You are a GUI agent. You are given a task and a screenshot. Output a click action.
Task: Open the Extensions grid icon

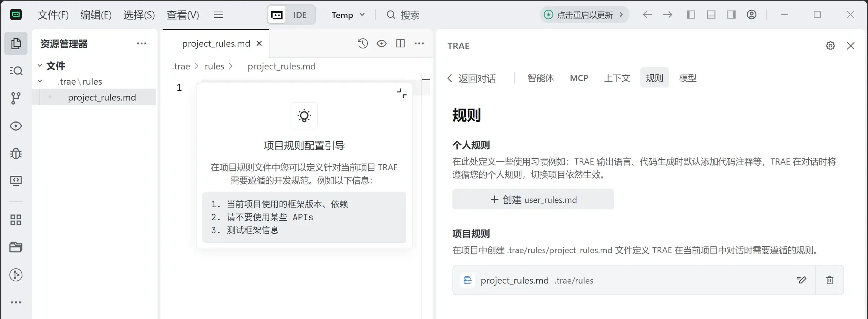[16, 220]
